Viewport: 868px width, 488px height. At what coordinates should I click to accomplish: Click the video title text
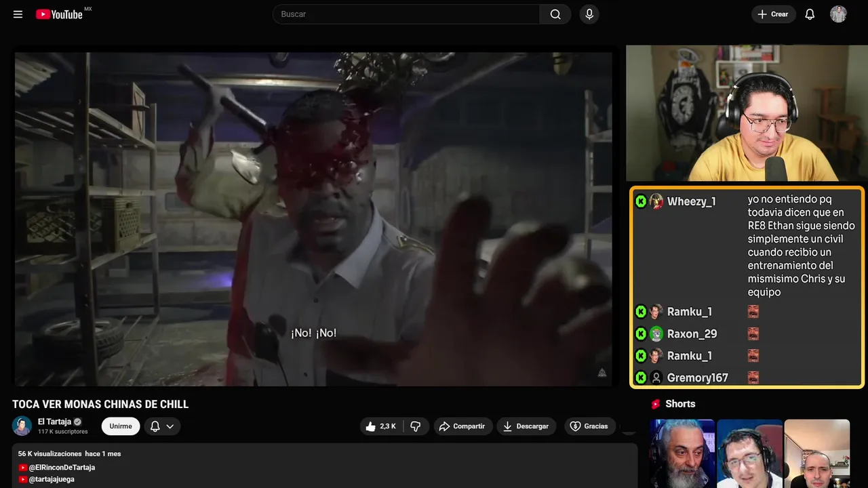tap(100, 405)
